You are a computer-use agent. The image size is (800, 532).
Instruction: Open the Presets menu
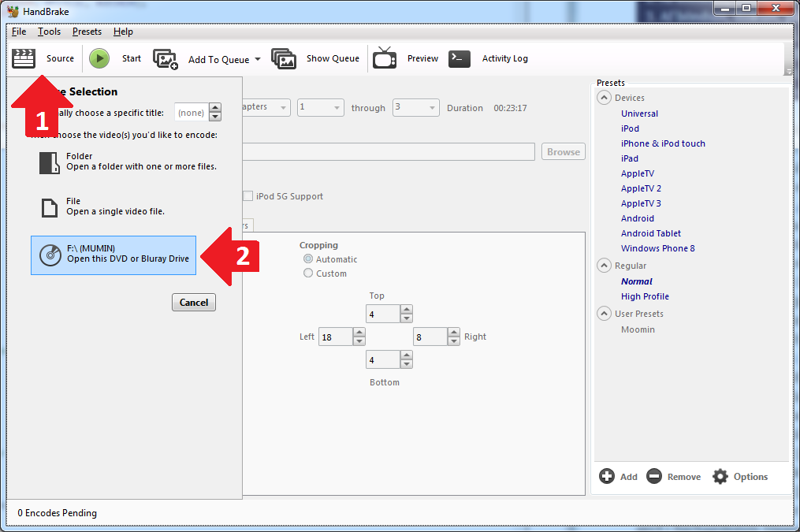(x=87, y=32)
